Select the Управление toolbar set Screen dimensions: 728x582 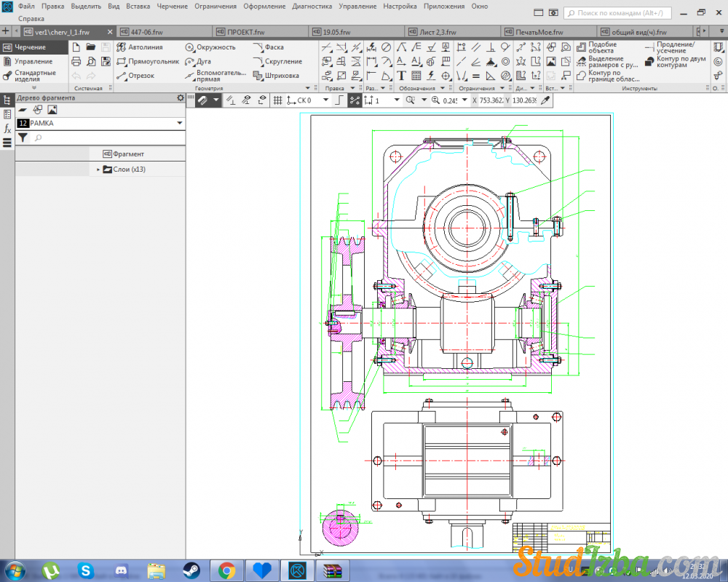(33, 62)
